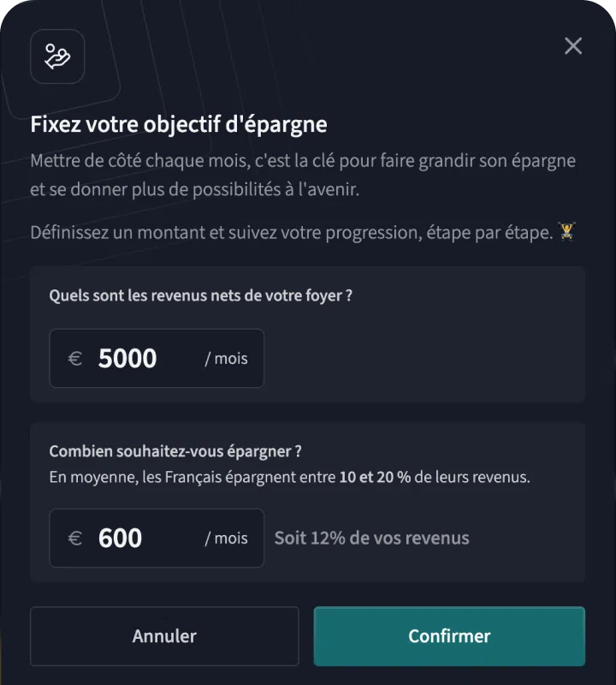
Task: Click the savings hand icon at top
Action: point(57,57)
